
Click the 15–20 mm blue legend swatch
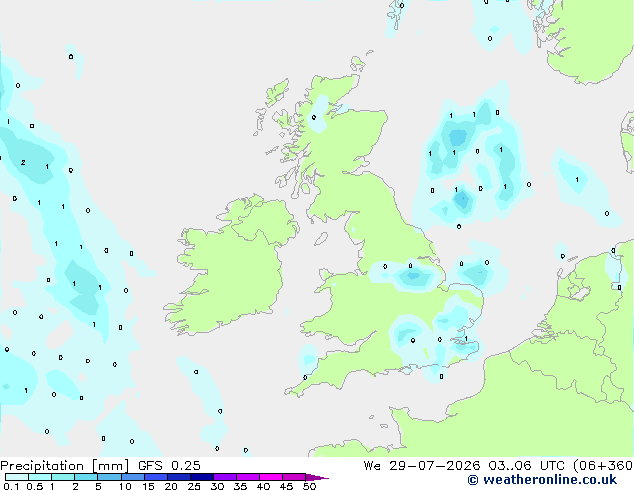click(156, 477)
